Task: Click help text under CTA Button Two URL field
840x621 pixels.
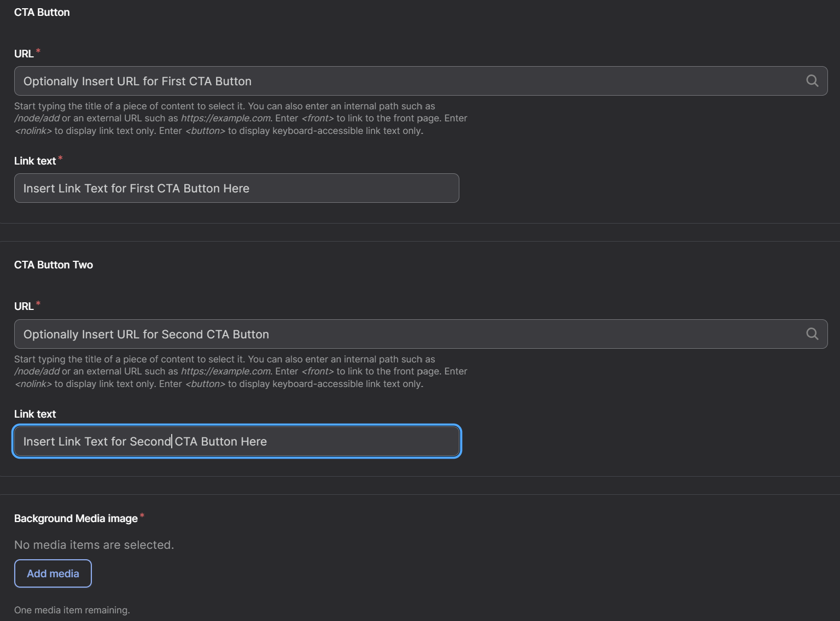Action: point(241,371)
